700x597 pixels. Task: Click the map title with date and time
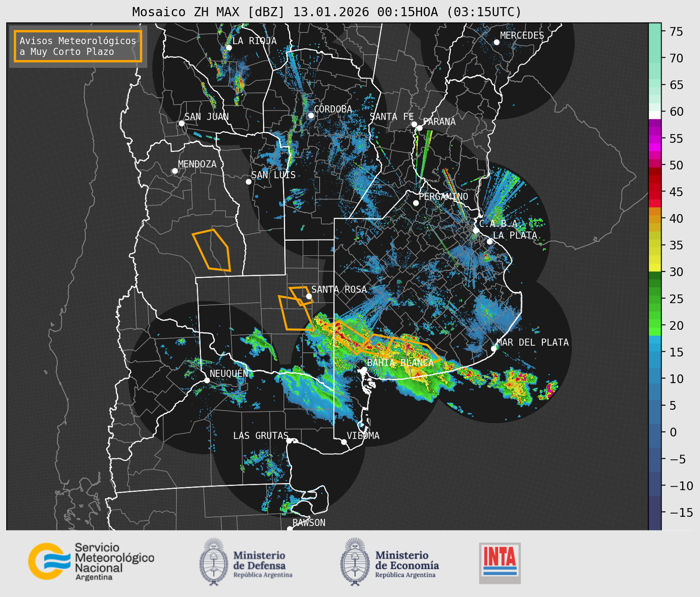[327, 12]
